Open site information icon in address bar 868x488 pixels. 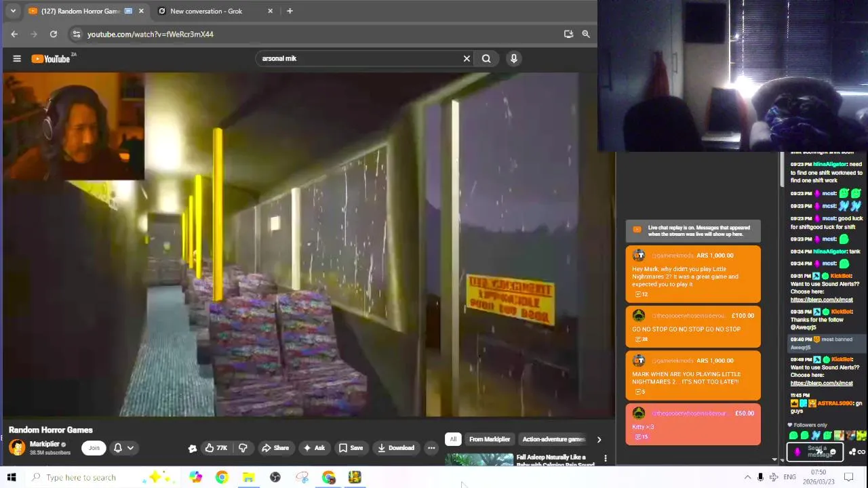point(76,34)
